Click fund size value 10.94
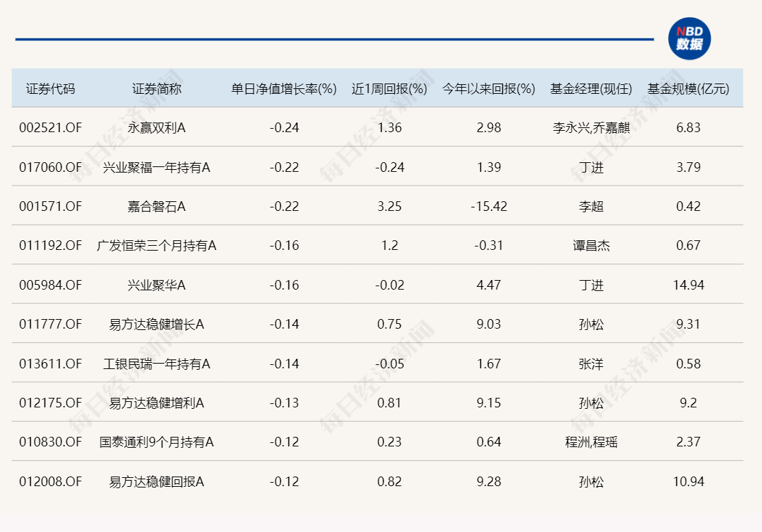This screenshot has width=762, height=532. (x=688, y=481)
